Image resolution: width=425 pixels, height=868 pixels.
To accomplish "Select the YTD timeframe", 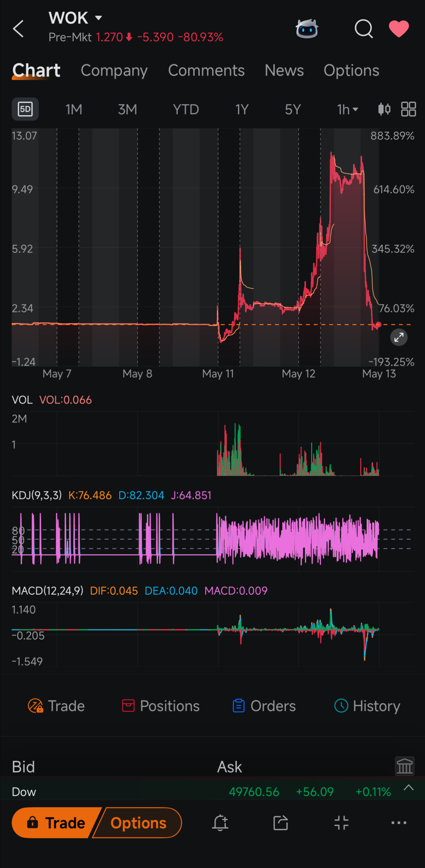I will coord(186,109).
